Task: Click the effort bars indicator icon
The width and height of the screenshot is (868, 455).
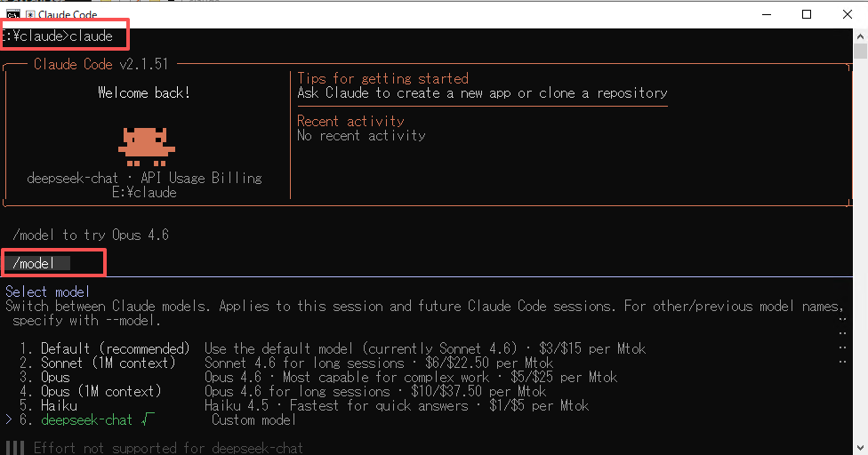Action: (15, 448)
